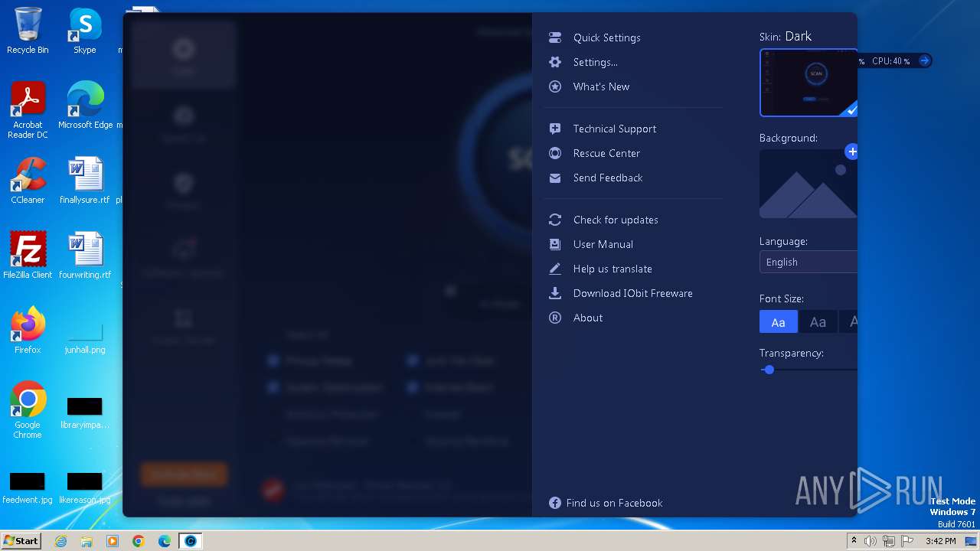
Task: Click the network tray icon
Action: click(889, 541)
